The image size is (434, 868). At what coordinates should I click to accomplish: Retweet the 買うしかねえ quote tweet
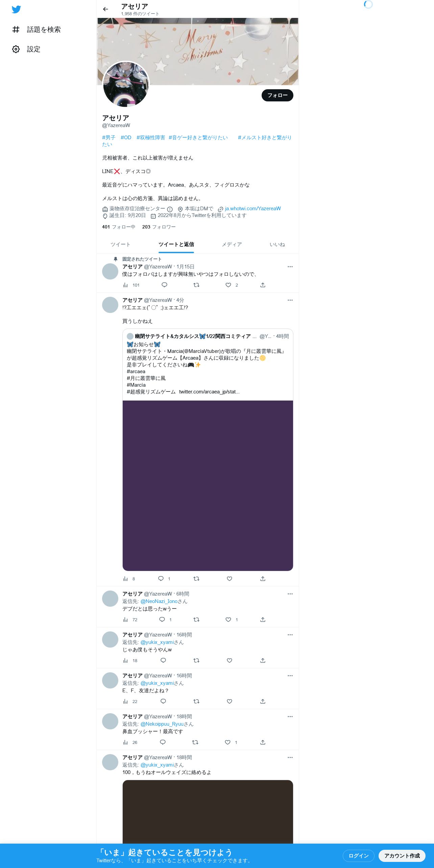tap(196, 579)
